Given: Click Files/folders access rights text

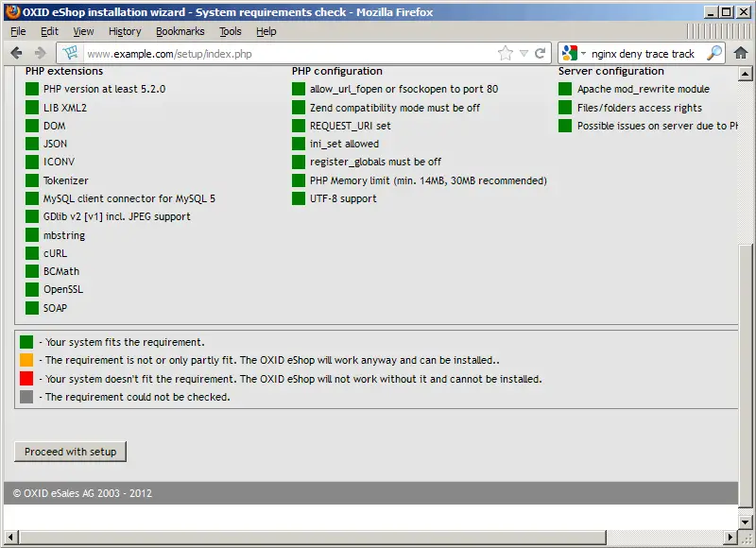Looking at the screenshot, I should [x=640, y=108].
